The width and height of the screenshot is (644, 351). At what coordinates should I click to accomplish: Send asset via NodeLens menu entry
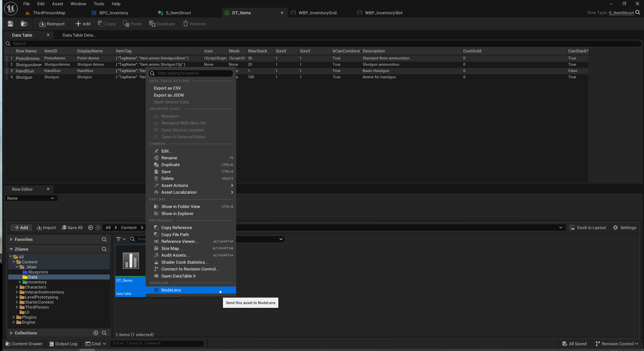pyautogui.click(x=191, y=290)
